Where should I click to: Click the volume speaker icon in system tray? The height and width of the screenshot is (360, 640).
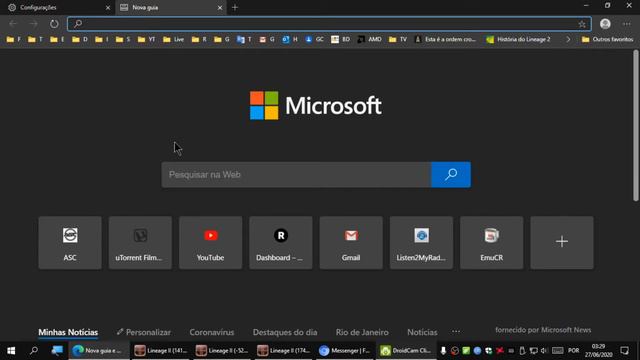[544, 351]
